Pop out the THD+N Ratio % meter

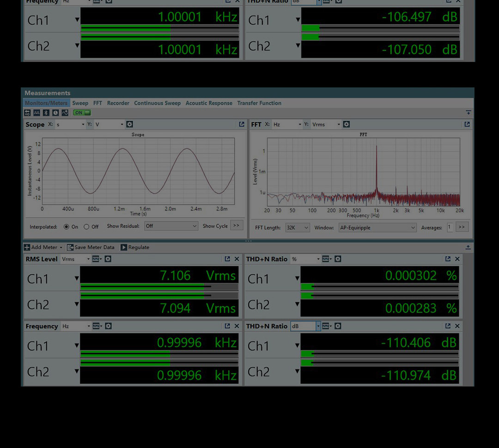[x=448, y=259]
